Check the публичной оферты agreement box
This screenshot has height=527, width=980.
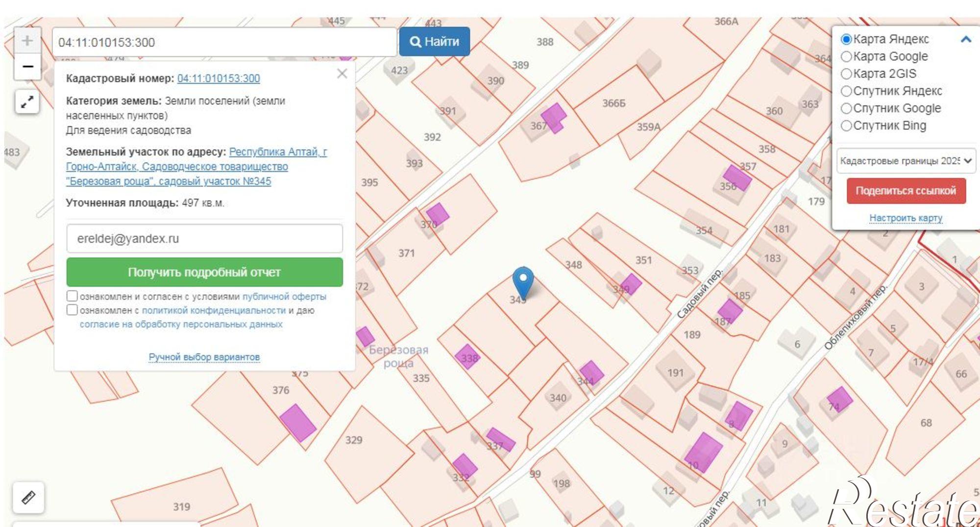pos(72,296)
